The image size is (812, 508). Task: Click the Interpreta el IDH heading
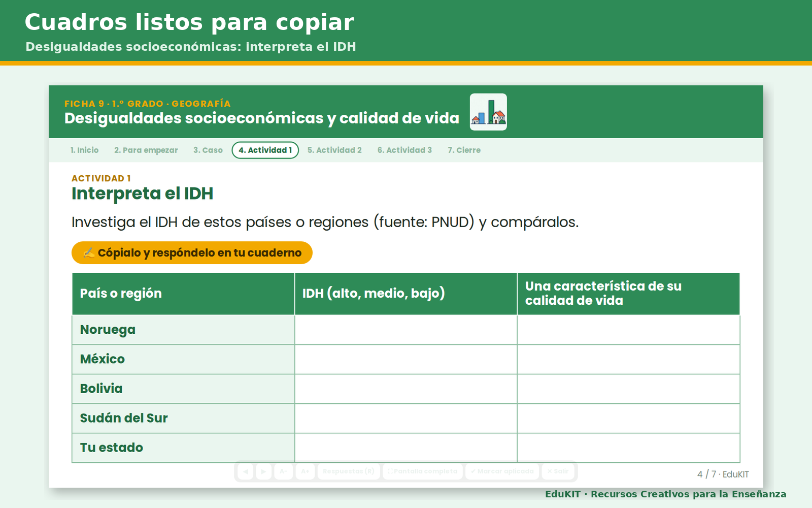[142, 194]
